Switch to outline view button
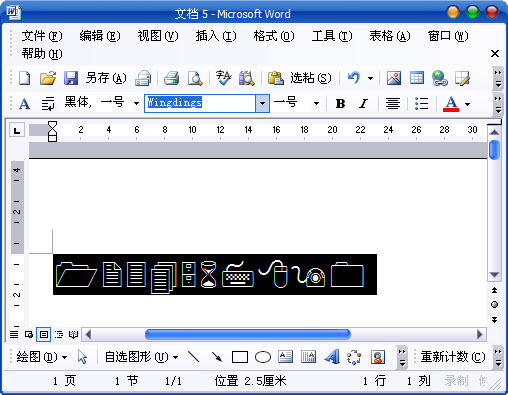 (59, 334)
